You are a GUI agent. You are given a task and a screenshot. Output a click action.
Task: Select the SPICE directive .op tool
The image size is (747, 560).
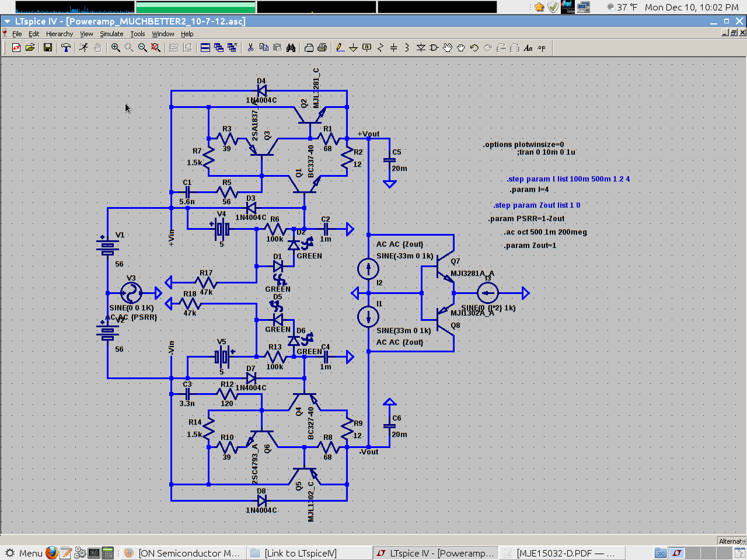click(542, 48)
